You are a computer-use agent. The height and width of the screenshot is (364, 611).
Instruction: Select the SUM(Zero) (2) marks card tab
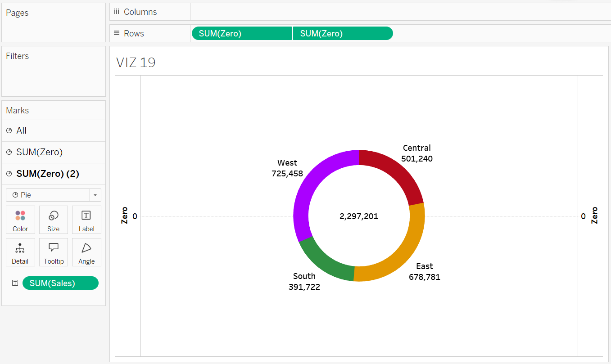[x=54, y=174]
